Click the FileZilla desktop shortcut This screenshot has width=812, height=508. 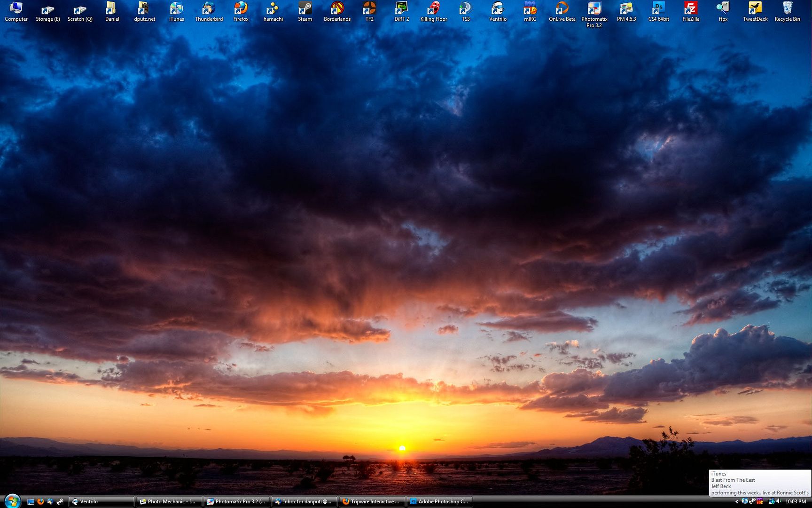690,9
